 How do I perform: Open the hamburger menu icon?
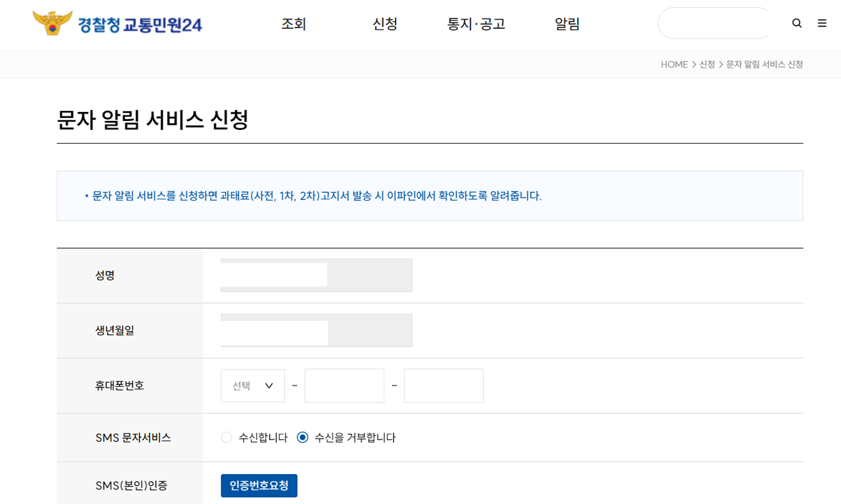click(822, 23)
